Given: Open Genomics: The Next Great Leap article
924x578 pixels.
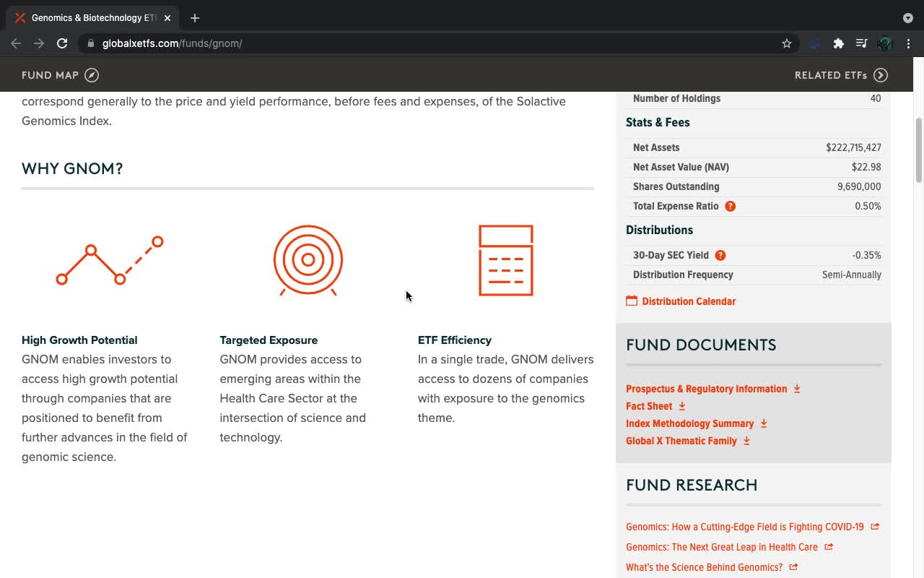Looking at the screenshot, I should coord(722,547).
